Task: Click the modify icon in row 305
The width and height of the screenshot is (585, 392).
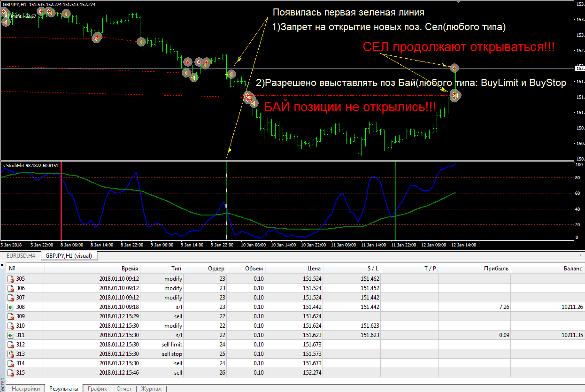Action: 10,279
